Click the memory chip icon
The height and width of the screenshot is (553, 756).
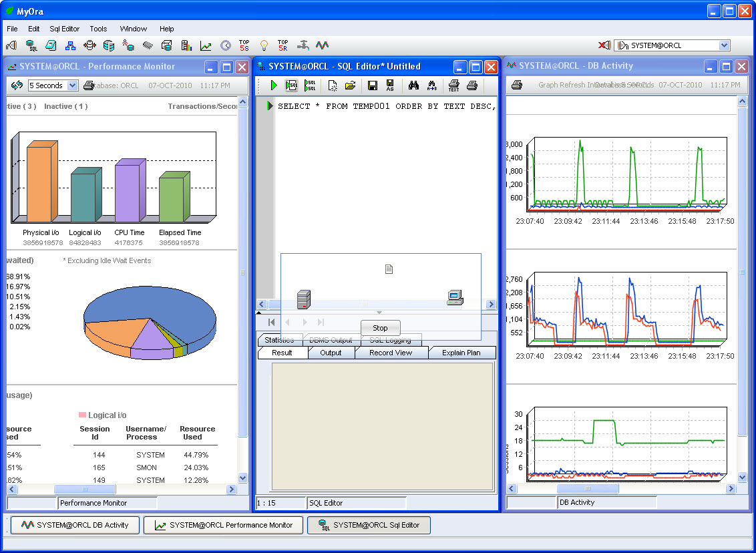point(148,45)
